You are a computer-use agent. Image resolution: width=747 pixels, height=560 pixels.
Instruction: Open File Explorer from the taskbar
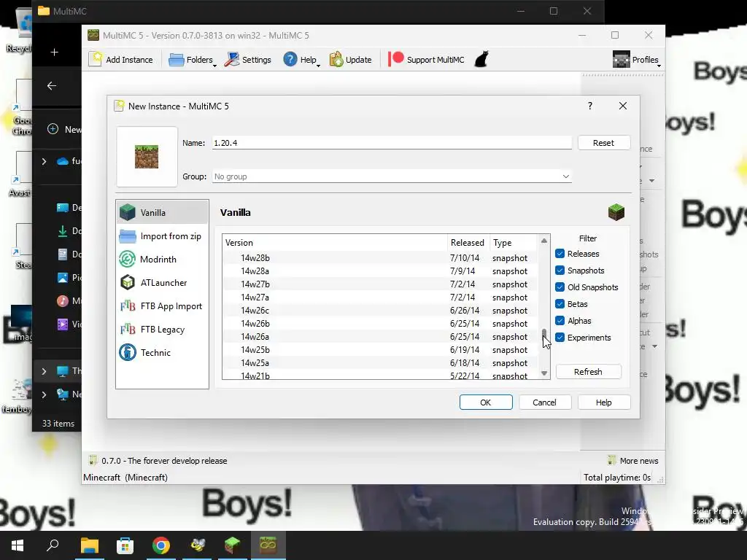click(89, 545)
